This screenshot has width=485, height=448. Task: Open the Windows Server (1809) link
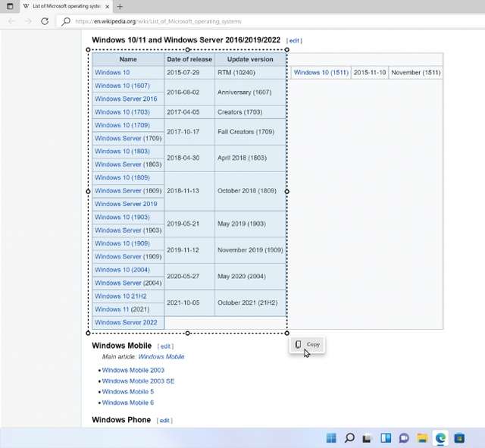pyautogui.click(x=118, y=190)
